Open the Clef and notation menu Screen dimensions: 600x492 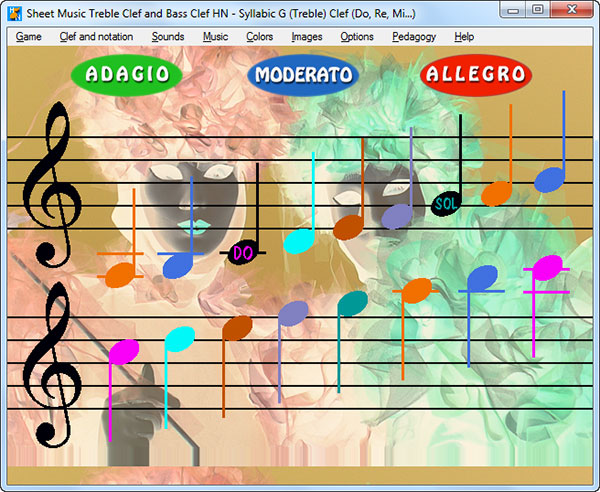pyautogui.click(x=96, y=37)
